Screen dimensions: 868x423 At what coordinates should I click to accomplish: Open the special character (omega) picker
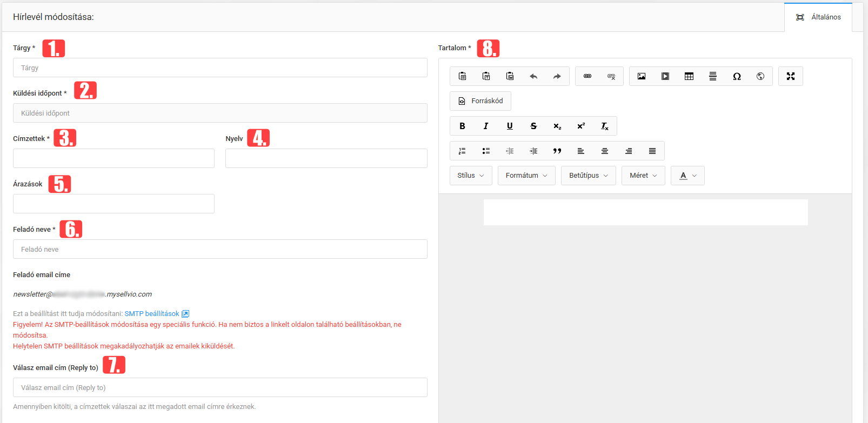tap(737, 76)
